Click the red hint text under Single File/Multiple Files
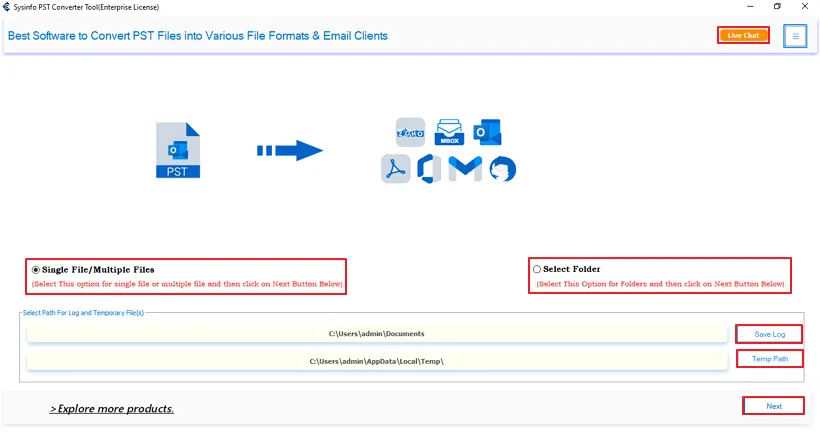820x437 pixels. (187, 284)
